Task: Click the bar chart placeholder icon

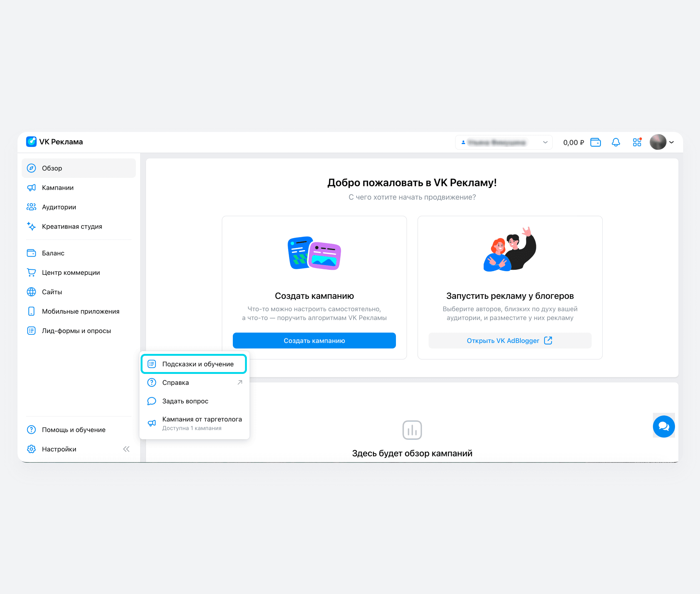Action: (x=412, y=430)
